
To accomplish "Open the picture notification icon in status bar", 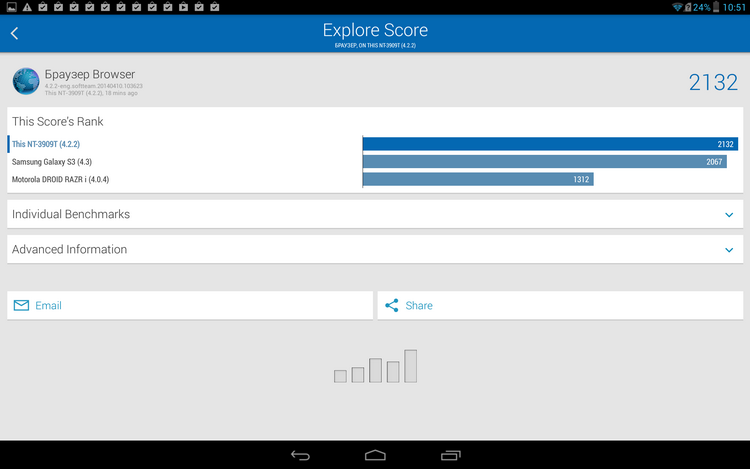I will (11, 7).
